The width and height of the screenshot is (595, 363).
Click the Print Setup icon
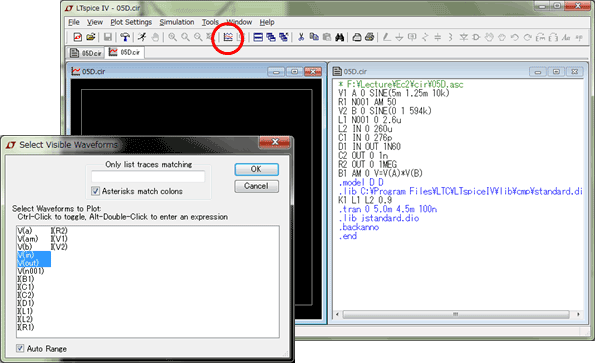click(357, 37)
